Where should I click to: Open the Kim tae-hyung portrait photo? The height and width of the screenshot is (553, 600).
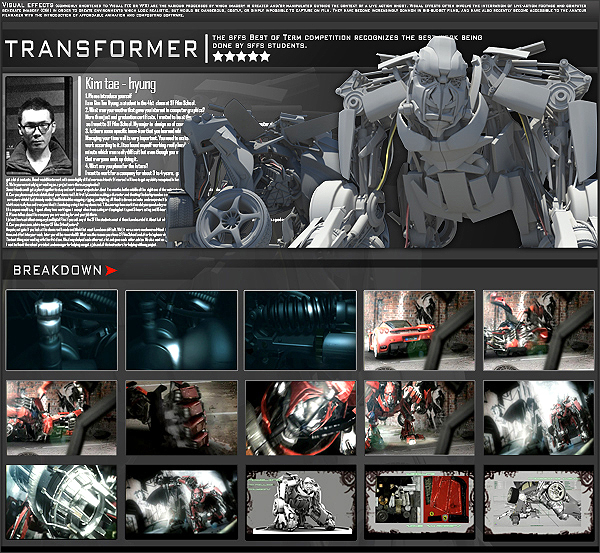39,126
